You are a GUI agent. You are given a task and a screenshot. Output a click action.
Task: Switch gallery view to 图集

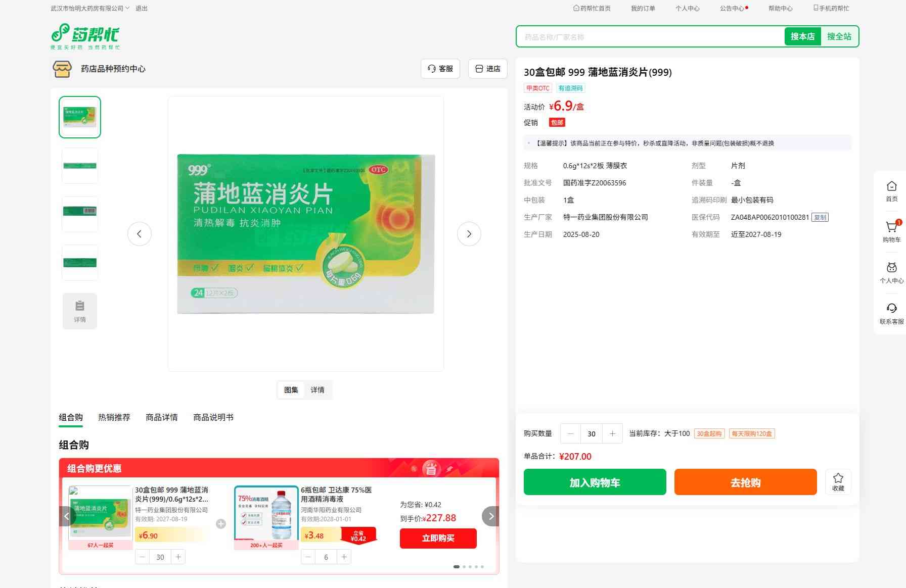point(291,390)
